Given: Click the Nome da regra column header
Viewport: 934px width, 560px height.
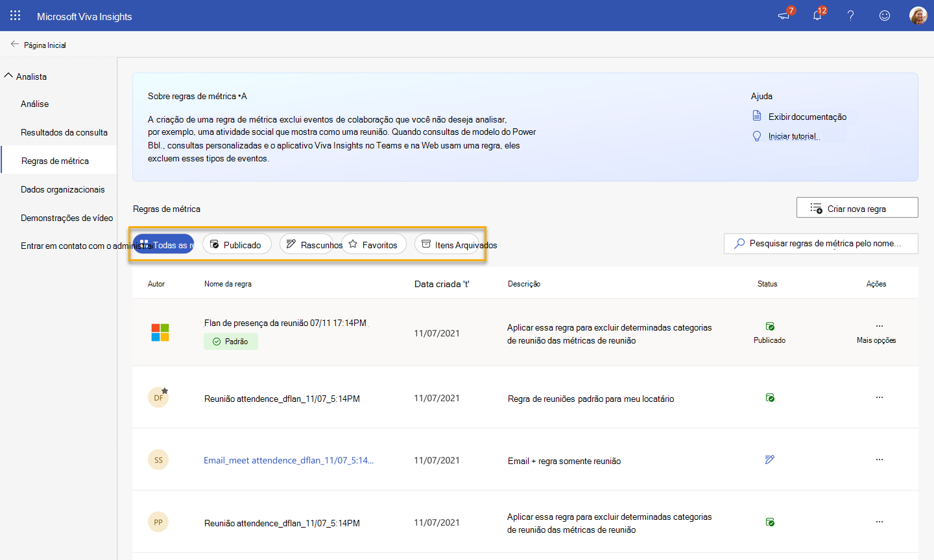Looking at the screenshot, I should [228, 284].
